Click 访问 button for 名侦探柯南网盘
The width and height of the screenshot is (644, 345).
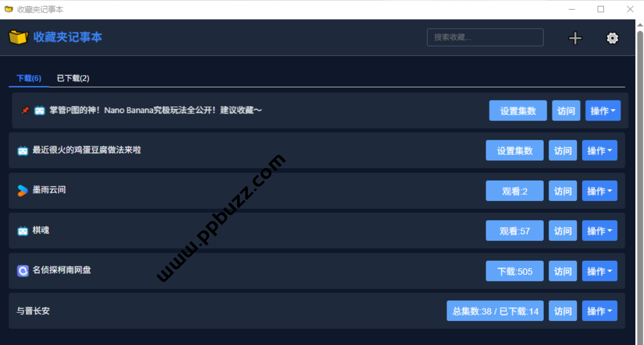563,271
